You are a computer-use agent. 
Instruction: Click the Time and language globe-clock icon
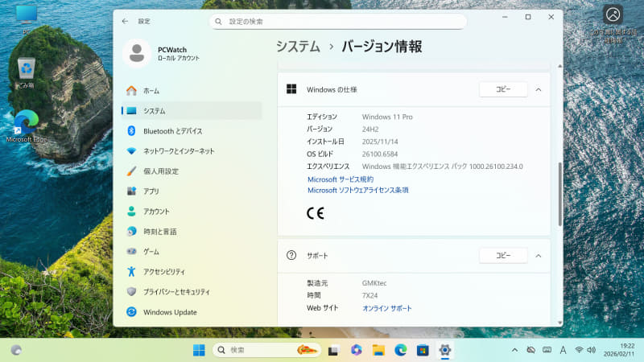131,232
